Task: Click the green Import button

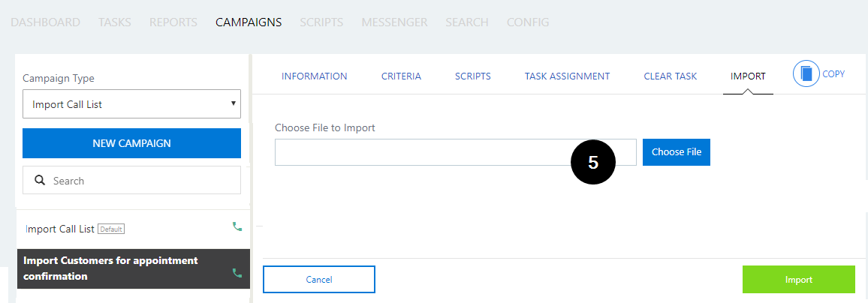Action: pyautogui.click(x=799, y=279)
